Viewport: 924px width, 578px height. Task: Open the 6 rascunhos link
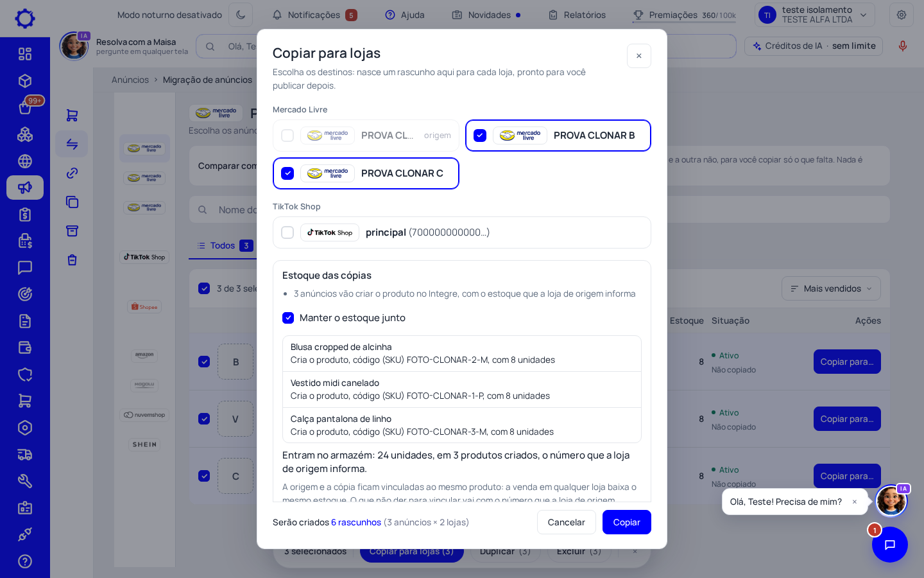coord(356,522)
